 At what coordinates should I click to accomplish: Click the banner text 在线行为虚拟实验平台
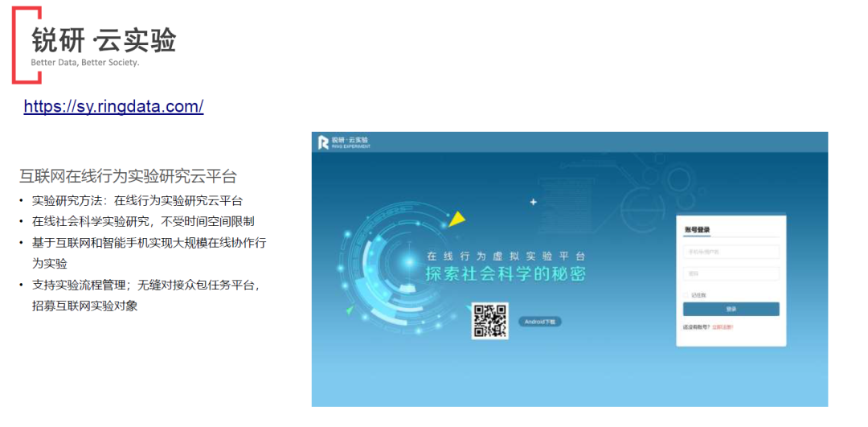[x=506, y=257]
